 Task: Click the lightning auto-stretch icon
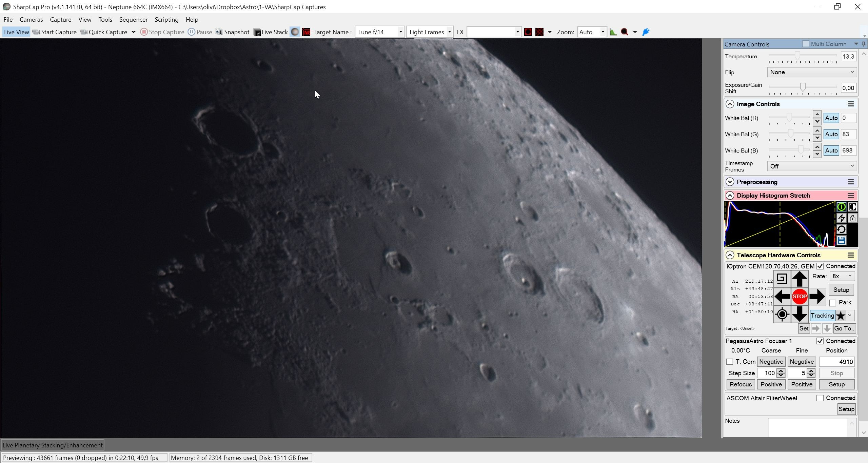pyautogui.click(x=842, y=218)
